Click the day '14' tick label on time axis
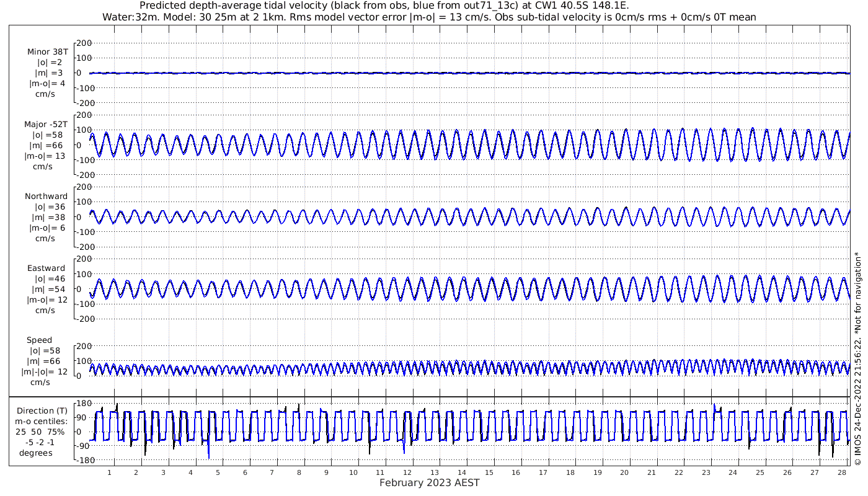The height and width of the screenshot is (496, 868). (461, 472)
